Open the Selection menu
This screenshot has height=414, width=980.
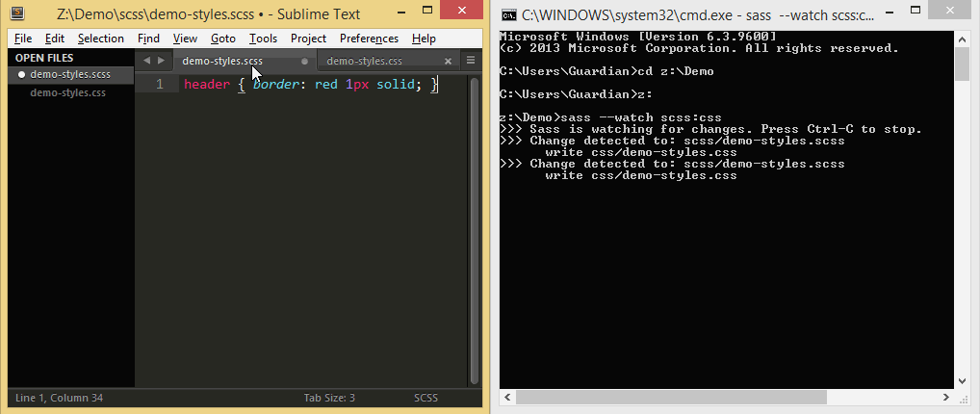[101, 39]
